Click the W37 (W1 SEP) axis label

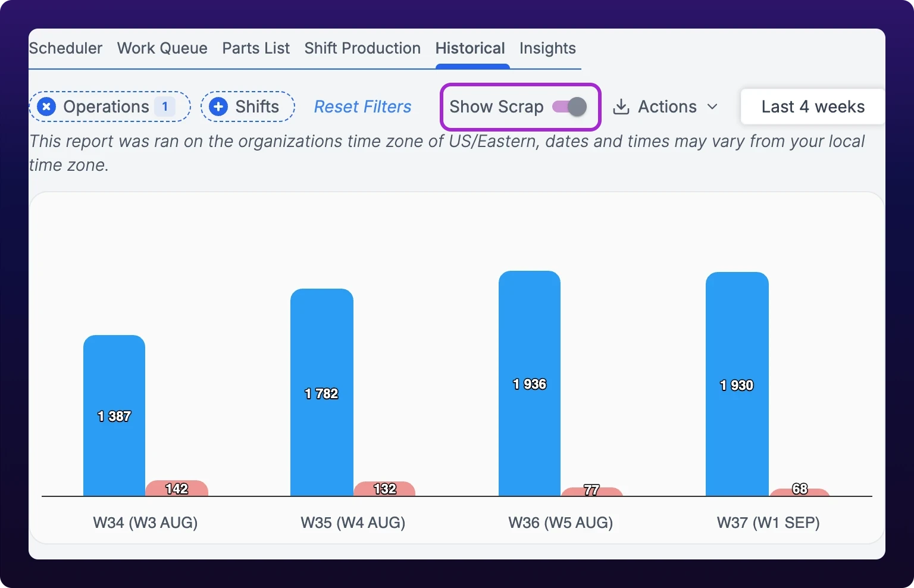point(768,523)
